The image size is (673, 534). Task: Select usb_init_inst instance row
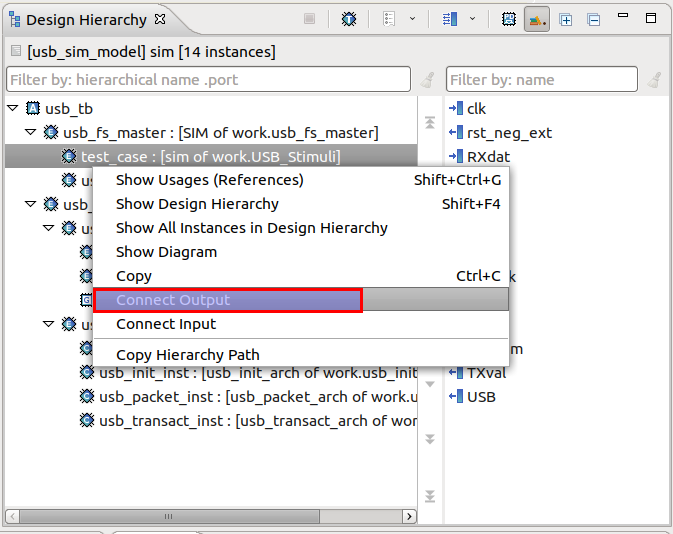click(258, 373)
